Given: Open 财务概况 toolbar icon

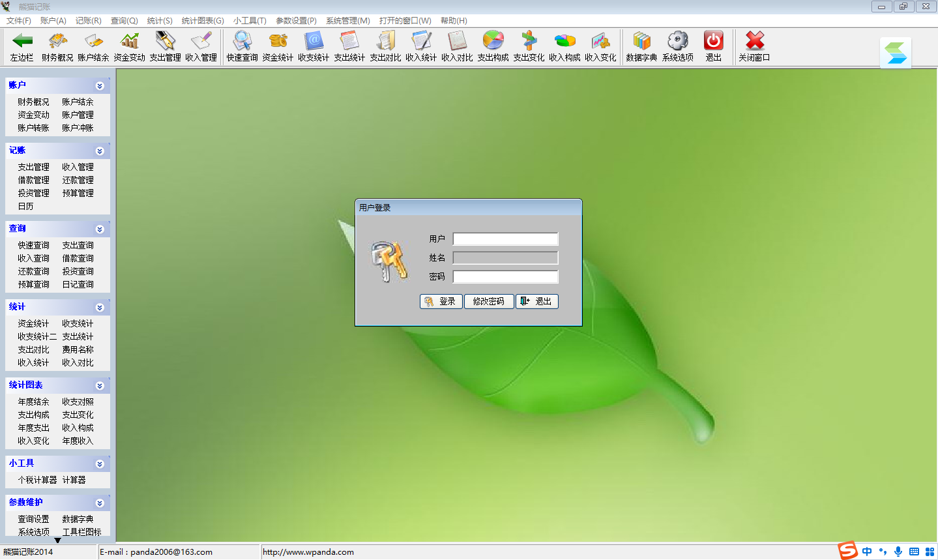Looking at the screenshot, I should [57, 41].
